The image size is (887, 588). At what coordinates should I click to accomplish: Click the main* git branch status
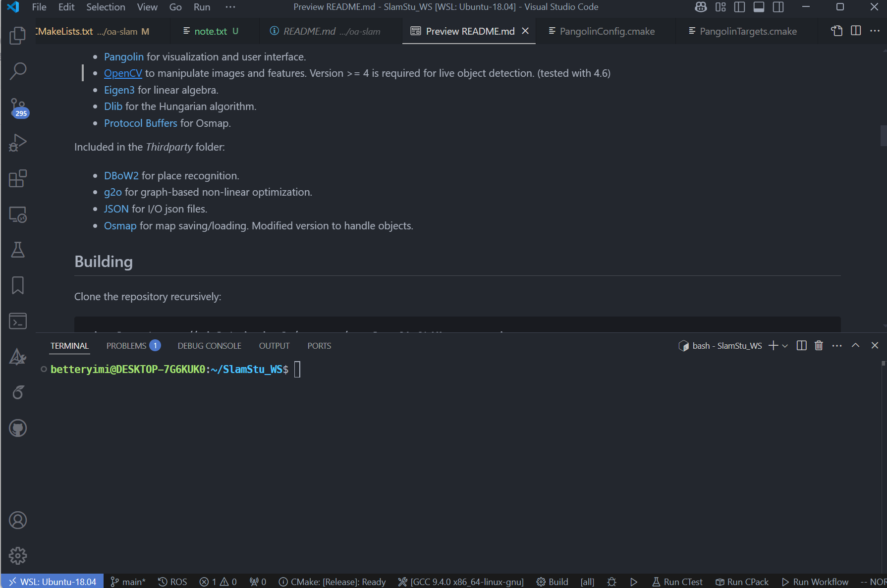[128, 582]
